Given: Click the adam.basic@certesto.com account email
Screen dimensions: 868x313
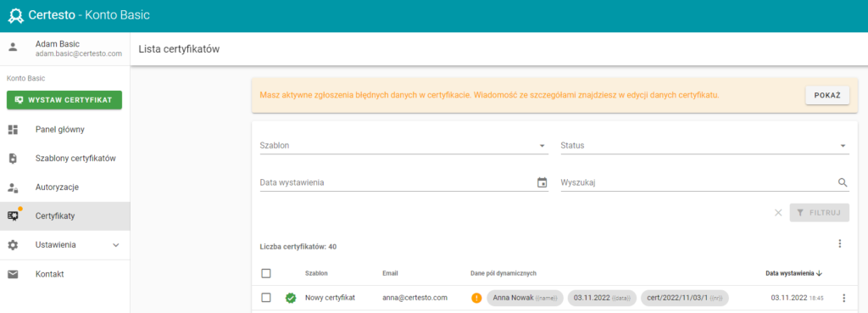Looking at the screenshot, I should [x=79, y=53].
